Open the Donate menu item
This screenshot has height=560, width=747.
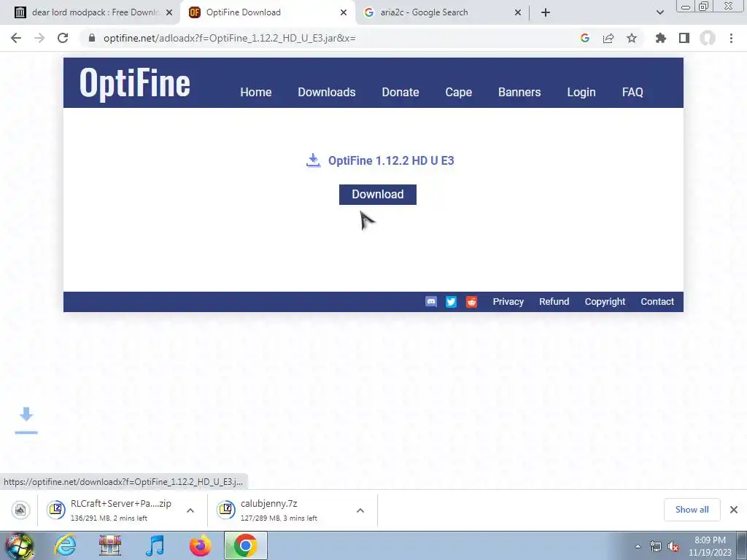400,92
